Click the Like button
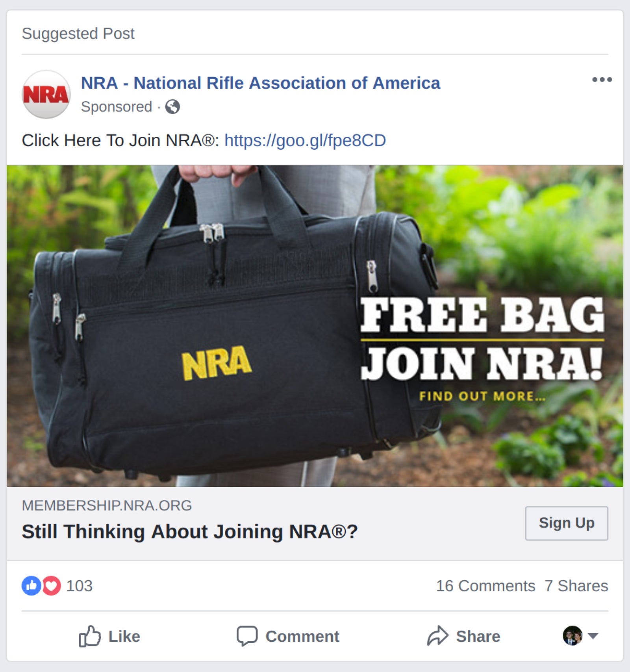Image resolution: width=630 pixels, height=672 pixels. click(x=109, y=636)
